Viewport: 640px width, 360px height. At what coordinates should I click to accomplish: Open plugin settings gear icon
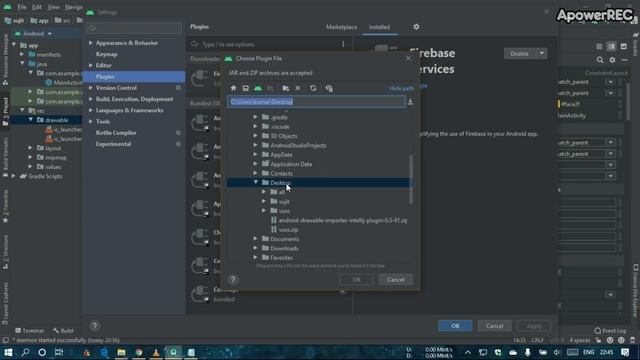pyautogui.click(x=416, y=27)
